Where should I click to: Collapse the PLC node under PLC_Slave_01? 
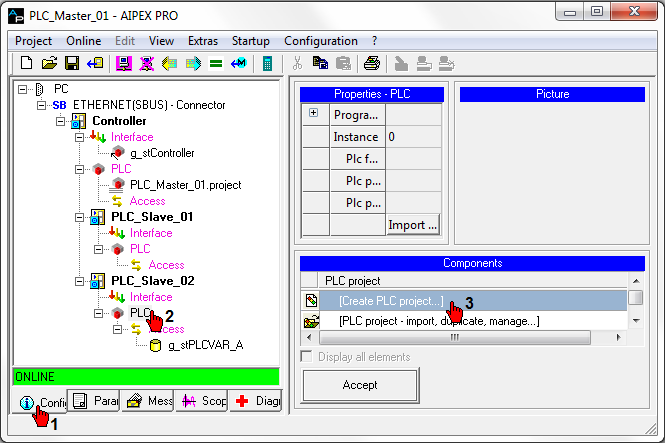tap(98, 249)
